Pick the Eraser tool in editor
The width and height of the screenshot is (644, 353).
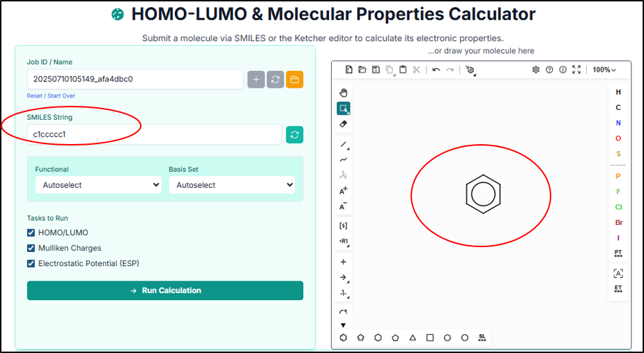point(343,124)
